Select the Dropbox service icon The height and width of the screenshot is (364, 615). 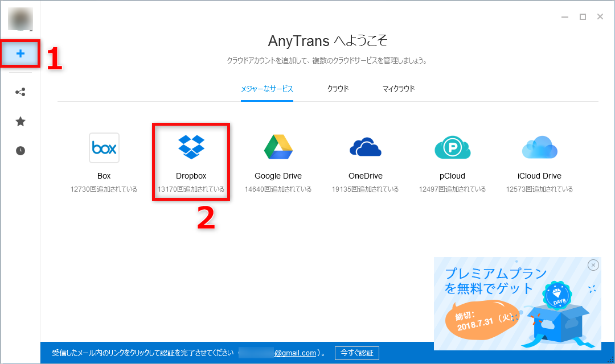click(x=191, y=147)
